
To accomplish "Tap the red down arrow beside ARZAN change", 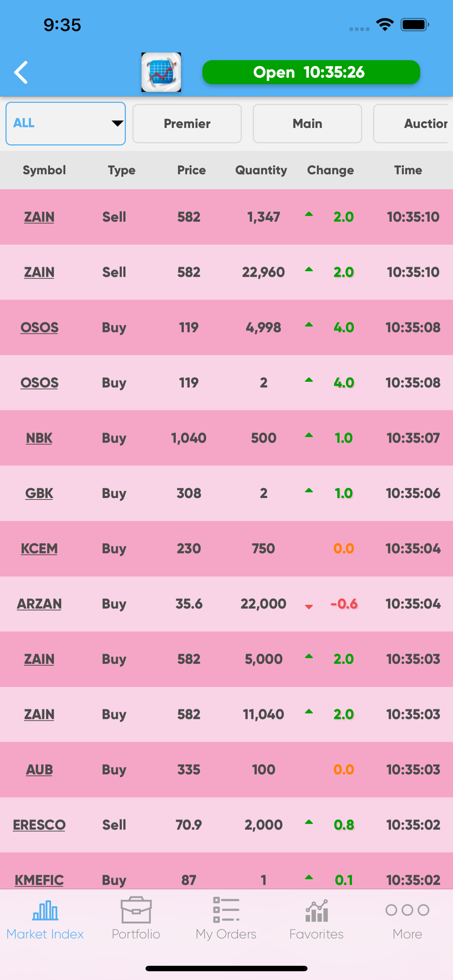I will pyautogui.click(x=309, y=606).
